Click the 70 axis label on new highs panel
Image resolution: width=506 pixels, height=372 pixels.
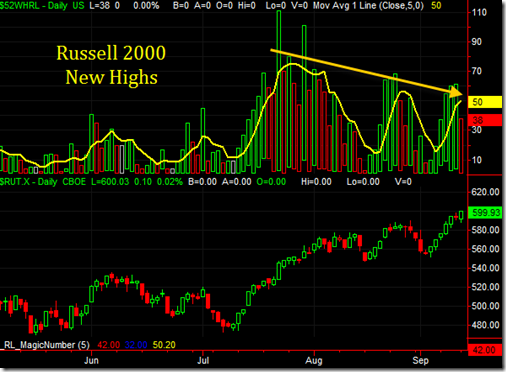click(x=477, y=71)
